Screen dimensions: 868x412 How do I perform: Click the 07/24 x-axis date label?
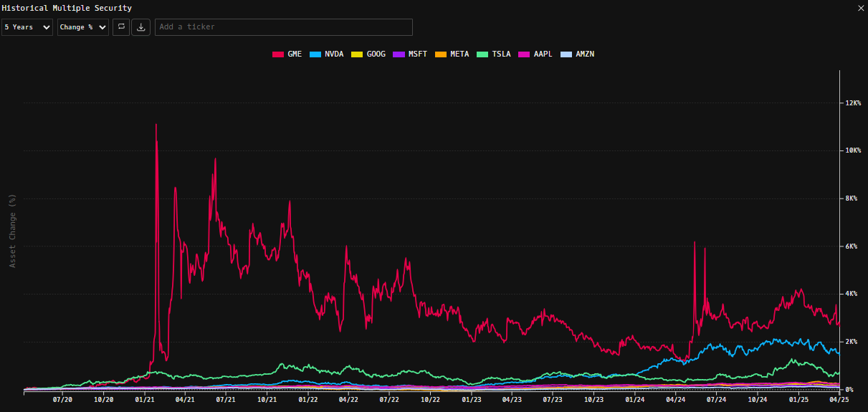pos(717,400)
